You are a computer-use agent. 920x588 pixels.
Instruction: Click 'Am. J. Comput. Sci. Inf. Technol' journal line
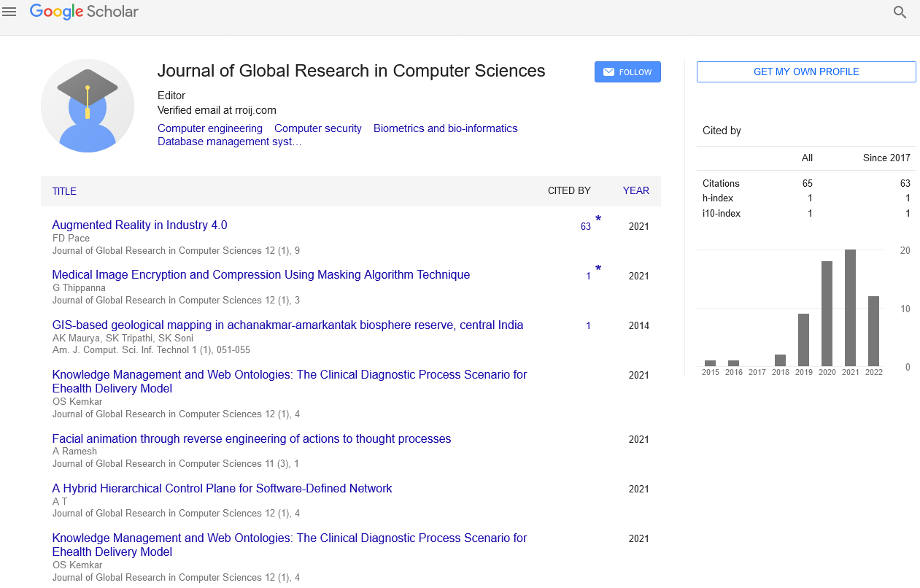coord(152,350)
